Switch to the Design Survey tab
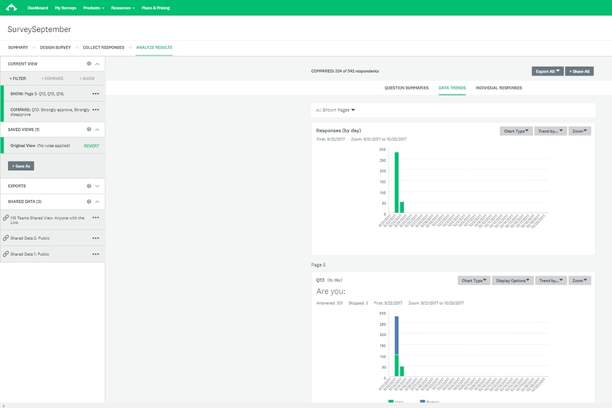Image resolution: width=612 pixels, height=408 pixels. 55,47
